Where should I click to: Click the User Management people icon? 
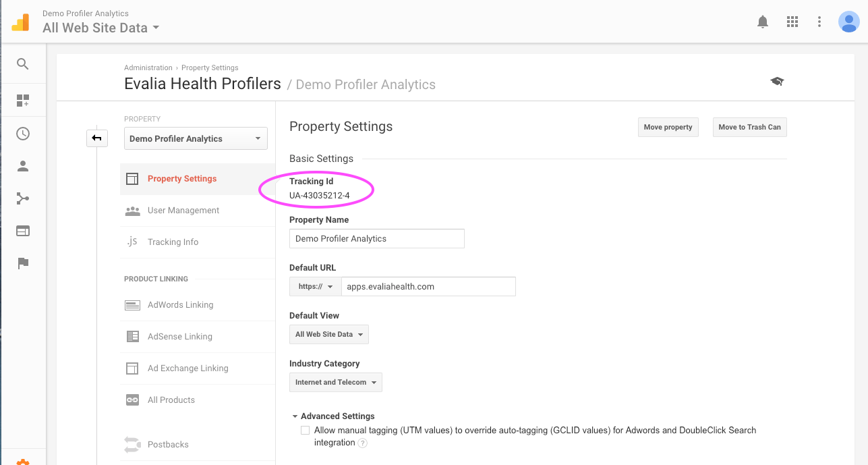[132, 211]
